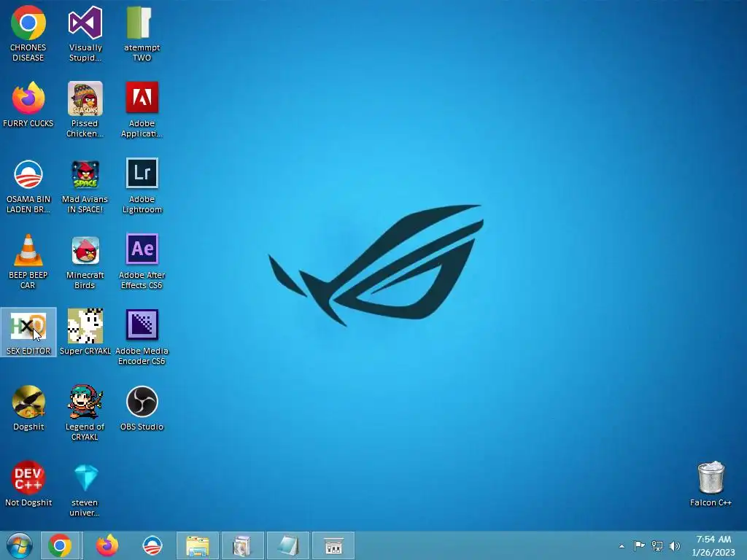Open File Explorer folder from the taskbar
The image size is (747, 560).
(x=198, y=545)
